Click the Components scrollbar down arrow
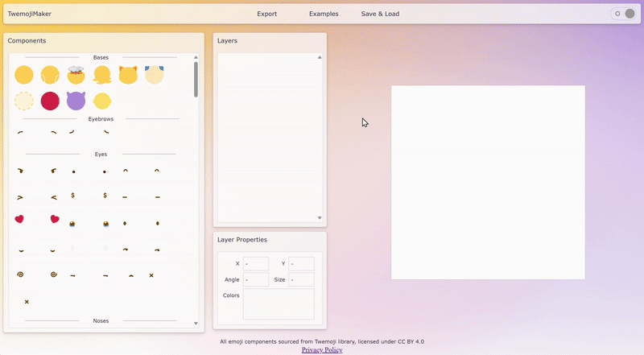 [x=196, y=324]
